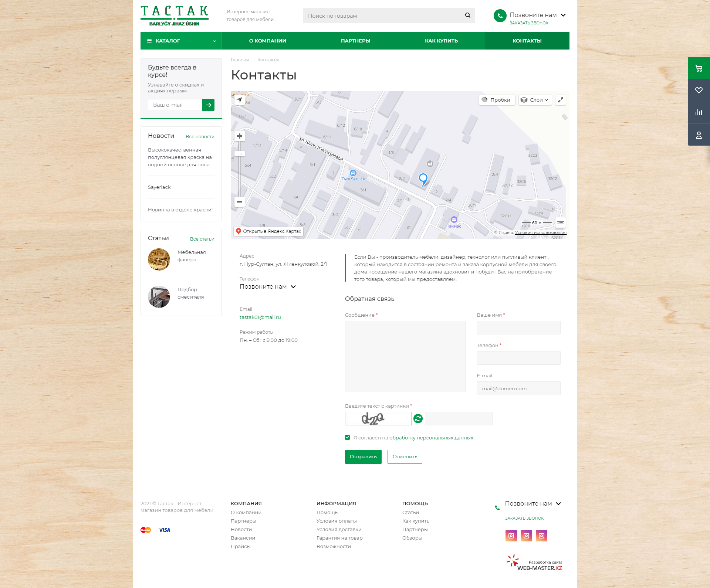710x588 pixels.
Task: Focus the captcha text input field
Action: tap(459, 418)
